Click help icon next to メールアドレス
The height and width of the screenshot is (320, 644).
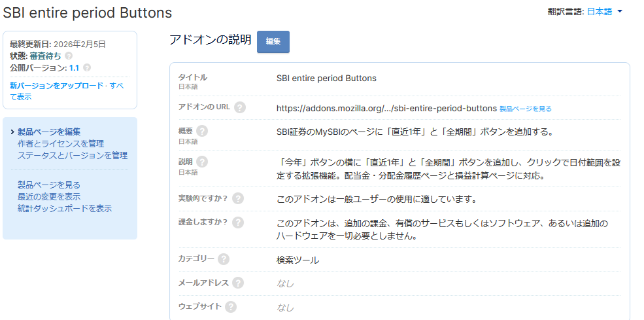(238, 283)
